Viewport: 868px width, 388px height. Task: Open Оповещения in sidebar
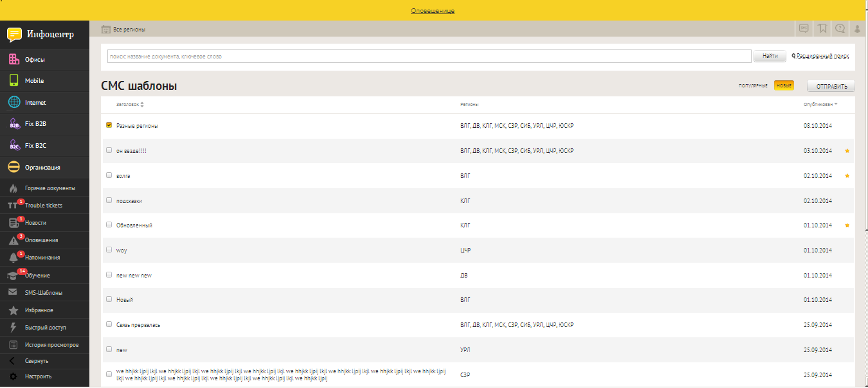pos(45,240)
